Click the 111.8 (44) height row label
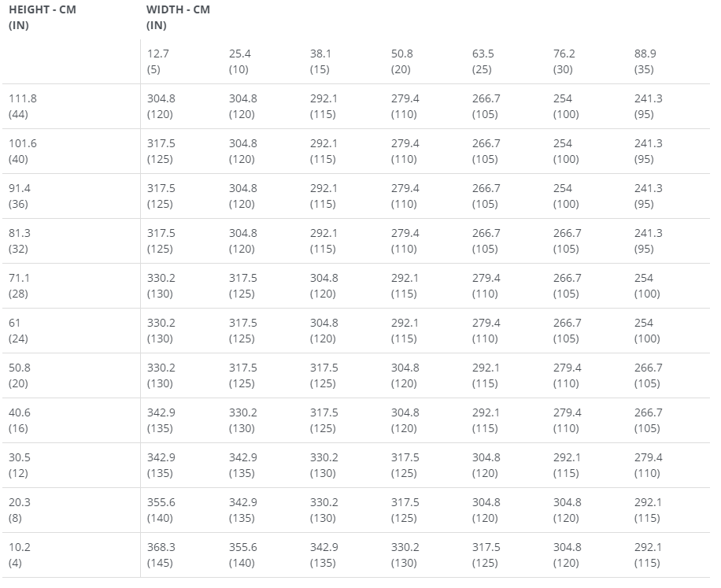The width and height of the screenshot is (721, 588). [x=23, y=106]
